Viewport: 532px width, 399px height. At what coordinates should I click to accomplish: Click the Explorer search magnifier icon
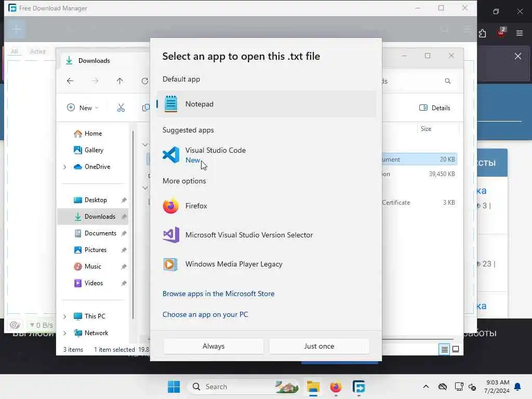448,81
